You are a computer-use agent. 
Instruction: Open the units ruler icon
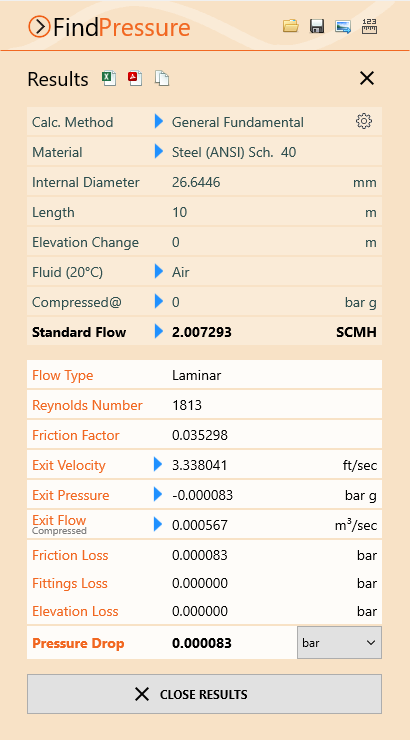369,26
